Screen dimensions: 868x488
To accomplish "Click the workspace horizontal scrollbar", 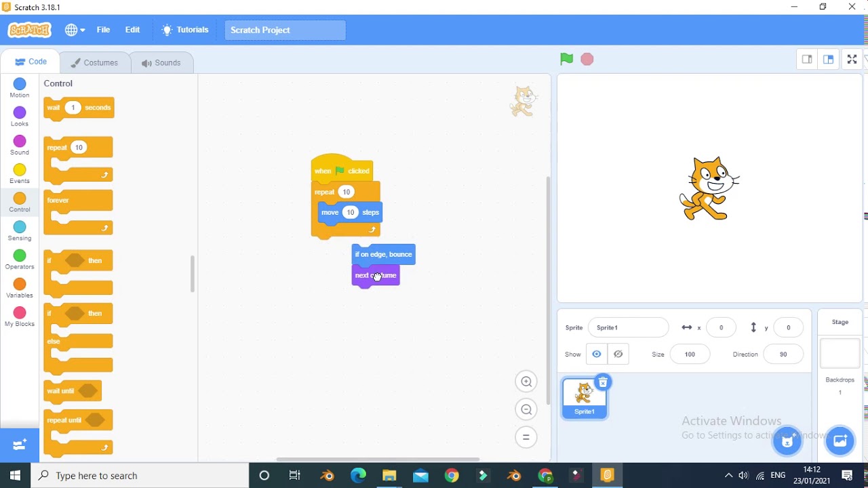I will tap(378, 460).
